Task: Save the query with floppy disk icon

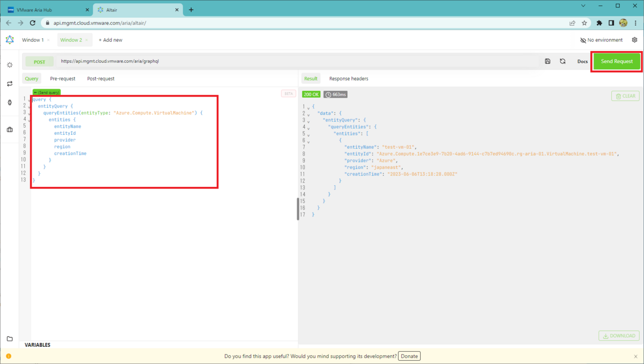Action: (547, 61)
